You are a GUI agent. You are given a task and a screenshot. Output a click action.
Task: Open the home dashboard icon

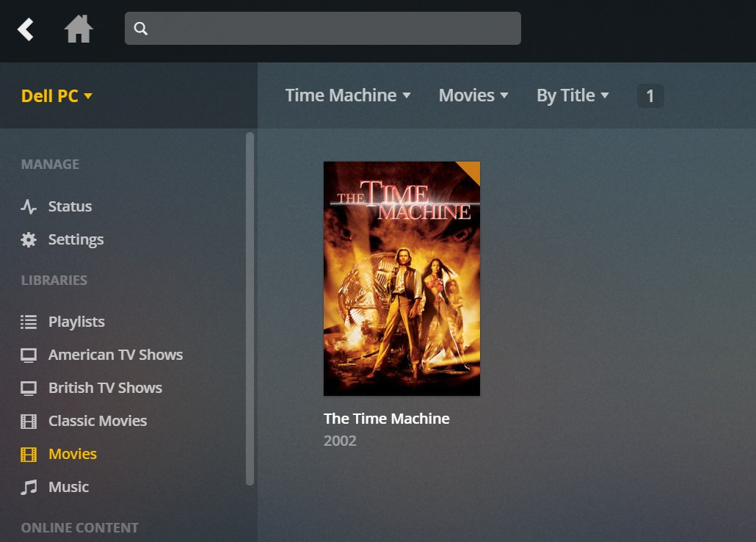click(79, 29)
